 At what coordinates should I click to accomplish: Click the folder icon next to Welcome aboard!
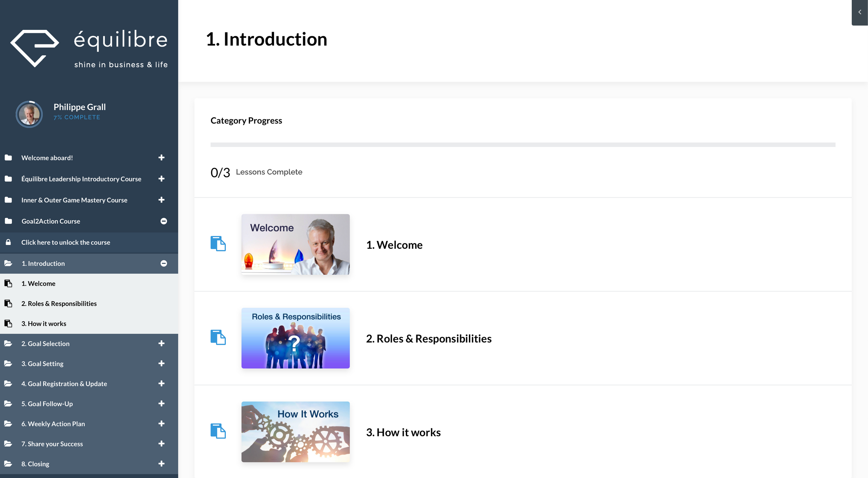[x=8, y=158]
